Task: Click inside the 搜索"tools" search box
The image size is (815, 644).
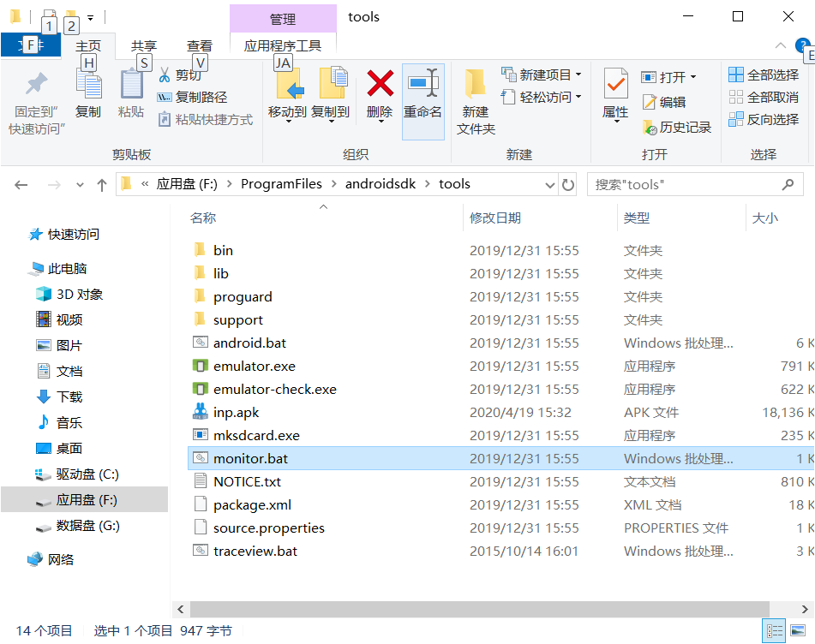Action: (x=677, y=183)
